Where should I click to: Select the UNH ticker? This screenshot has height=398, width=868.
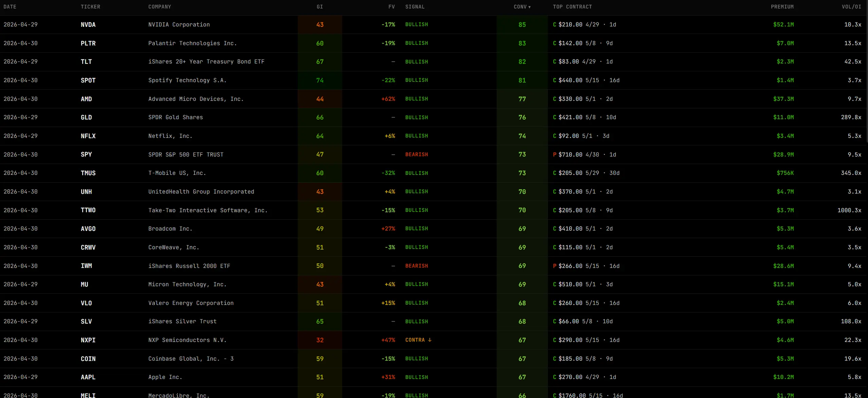coord(86,192)
